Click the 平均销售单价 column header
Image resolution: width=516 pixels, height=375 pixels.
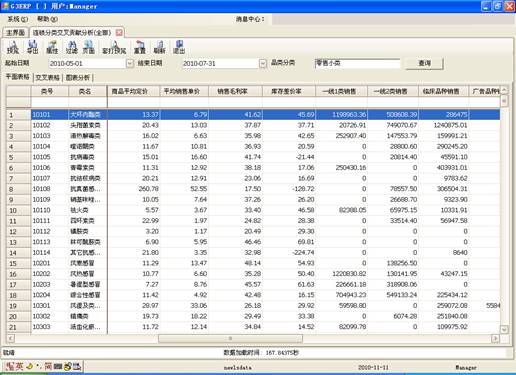[x=184, y=91]
